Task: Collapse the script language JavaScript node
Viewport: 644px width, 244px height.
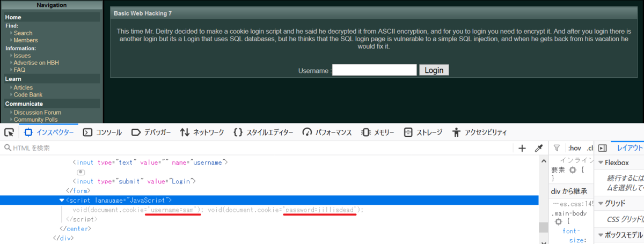Action: click(62, 200)
